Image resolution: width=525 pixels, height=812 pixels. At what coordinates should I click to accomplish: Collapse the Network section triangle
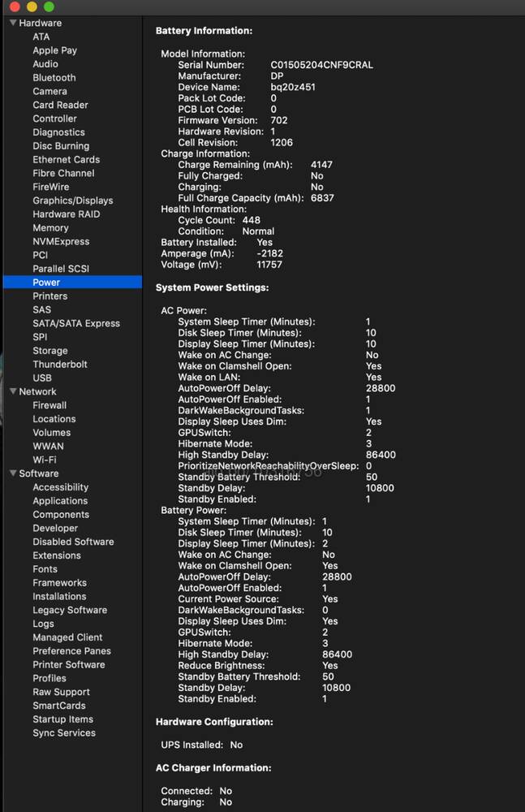click(x=14, y=391)
